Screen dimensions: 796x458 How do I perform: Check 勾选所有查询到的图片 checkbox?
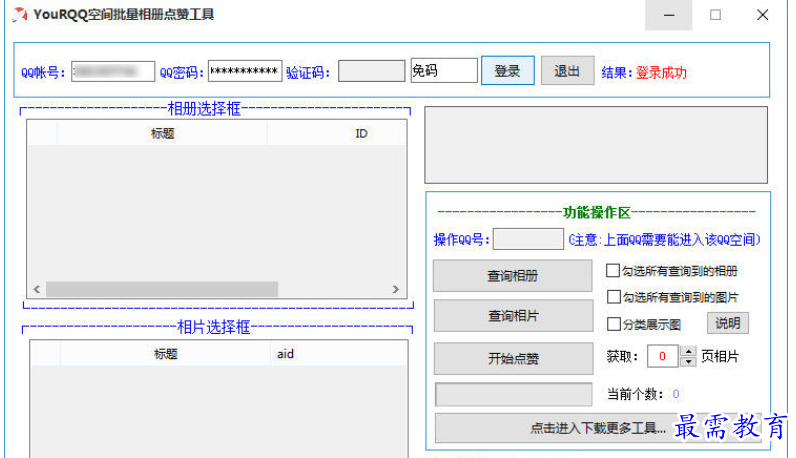click(614, 297)
